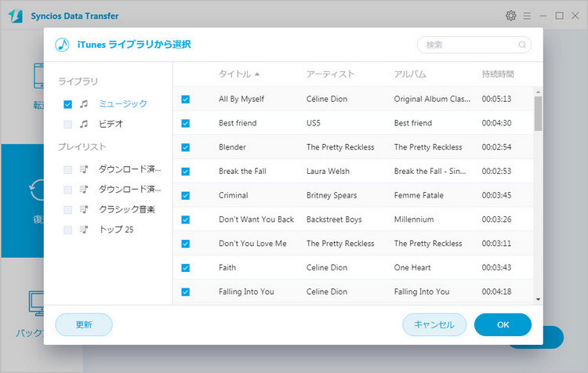Click the restore icon in the background sidebar
Viewport: 588px width, 373px height.
click(37, 190)
